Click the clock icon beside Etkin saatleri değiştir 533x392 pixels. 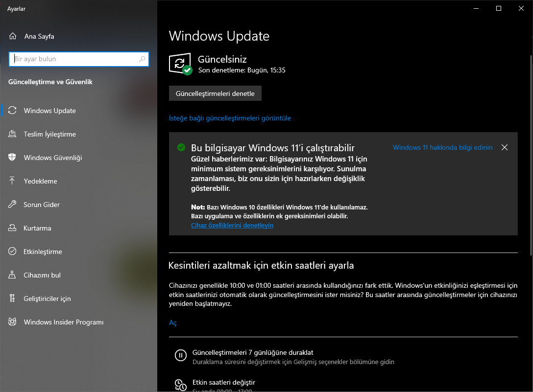click(180, 385)
